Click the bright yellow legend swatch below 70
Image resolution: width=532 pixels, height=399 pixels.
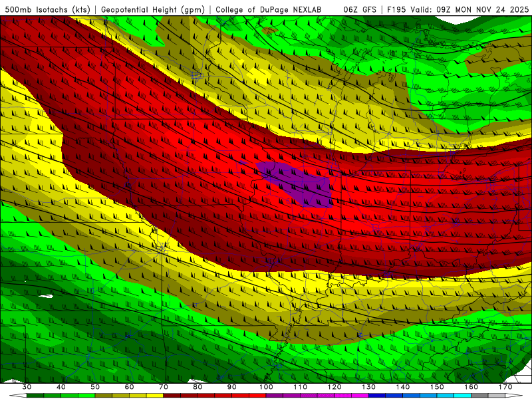(155, 396)
